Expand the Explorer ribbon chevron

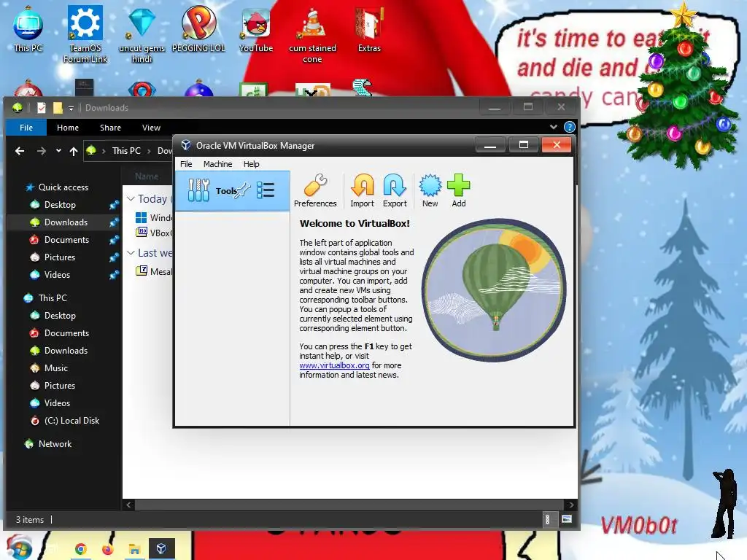pos(553,127)
